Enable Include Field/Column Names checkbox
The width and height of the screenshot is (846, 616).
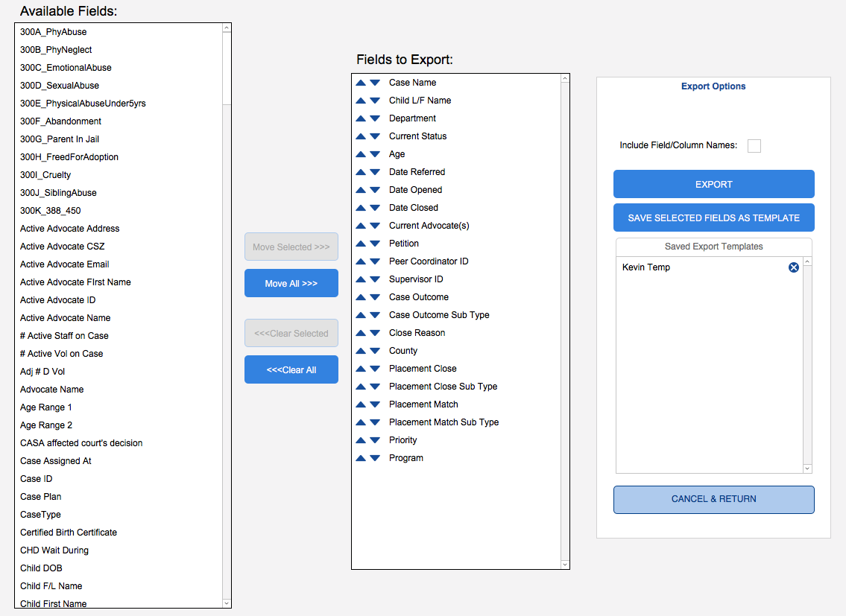point(754,146)
